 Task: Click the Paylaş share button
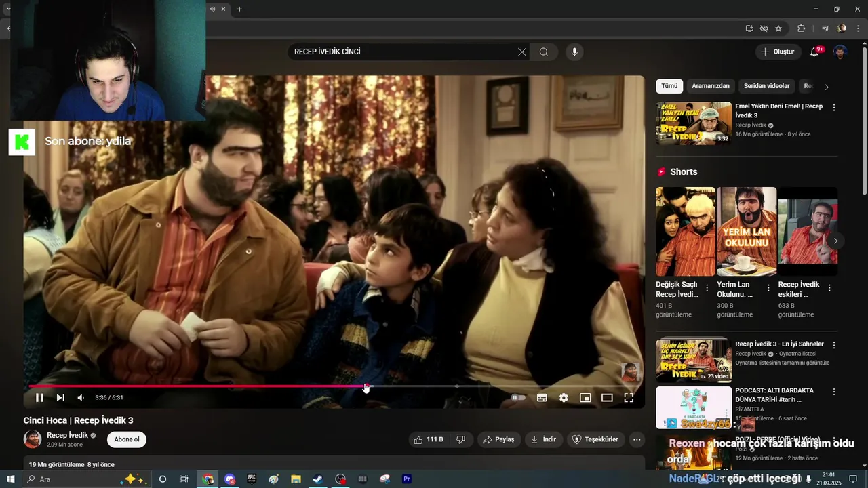click(498, 439)
